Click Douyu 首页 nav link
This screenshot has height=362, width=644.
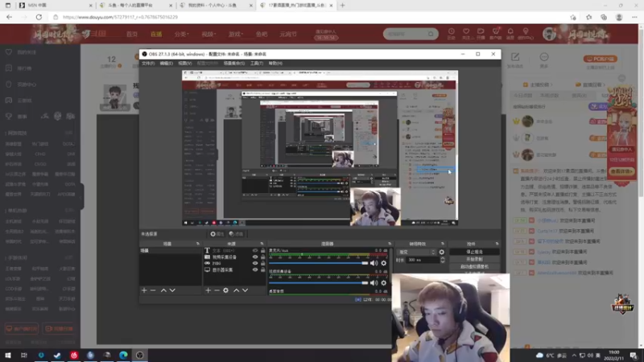132,34
